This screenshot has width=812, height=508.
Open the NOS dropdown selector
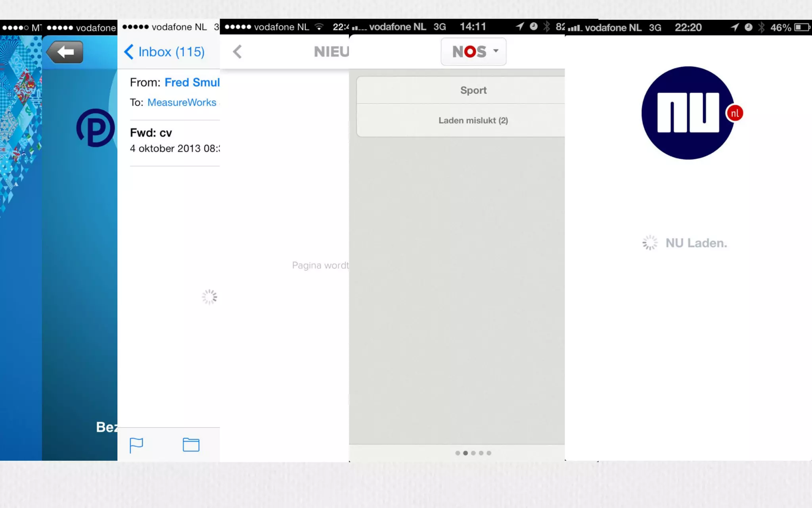click(x=473, y=52)
